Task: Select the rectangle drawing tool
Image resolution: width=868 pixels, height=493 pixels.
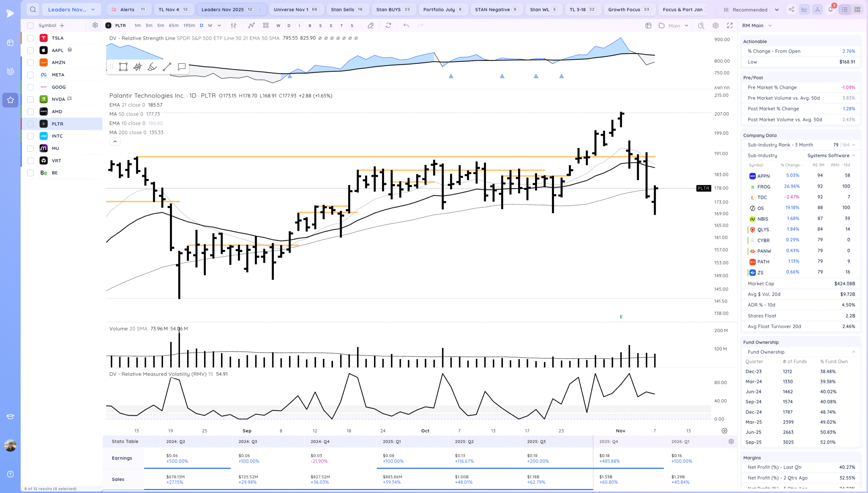Action: click(x=123, y=67)
